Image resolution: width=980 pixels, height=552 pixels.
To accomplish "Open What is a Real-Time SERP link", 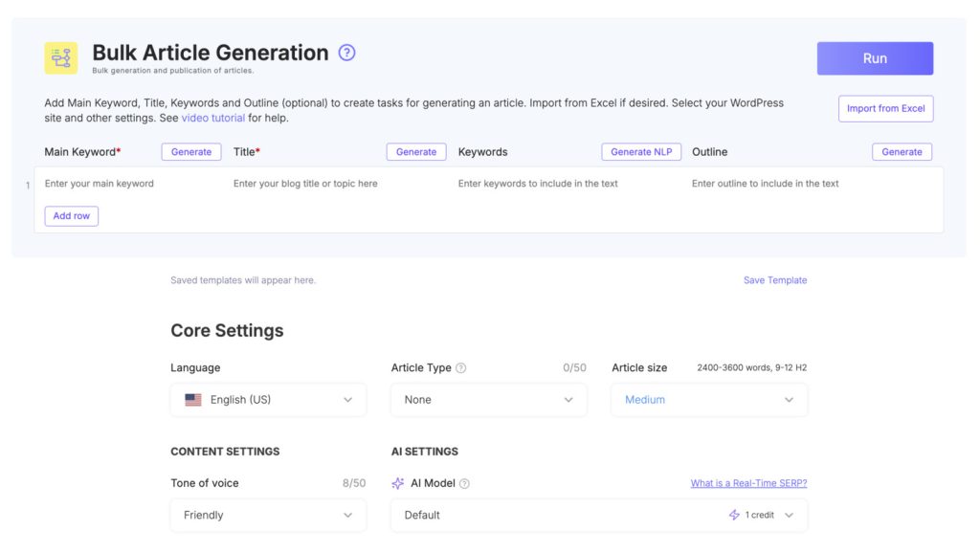I will point(748,483).
